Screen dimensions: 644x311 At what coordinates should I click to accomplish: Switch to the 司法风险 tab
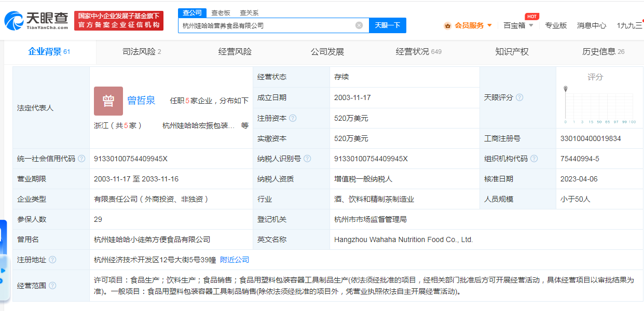(142, 52)
